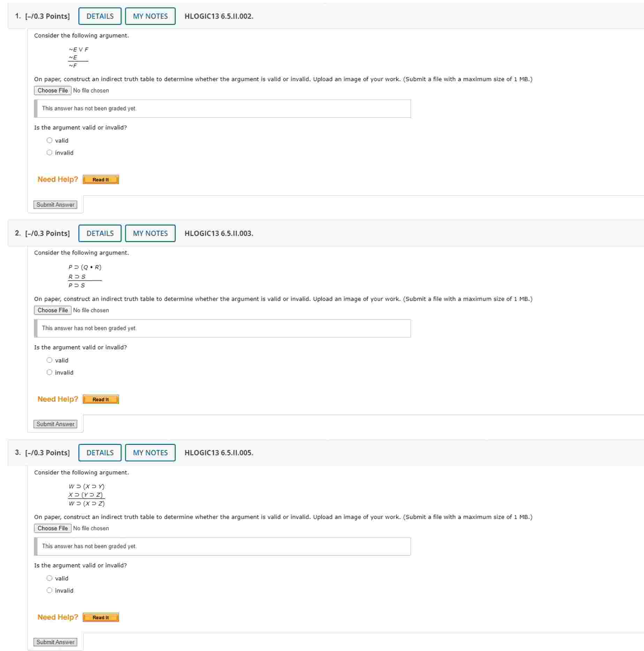Click Read It for question 1
644x651 pixels.
(101, 180)
